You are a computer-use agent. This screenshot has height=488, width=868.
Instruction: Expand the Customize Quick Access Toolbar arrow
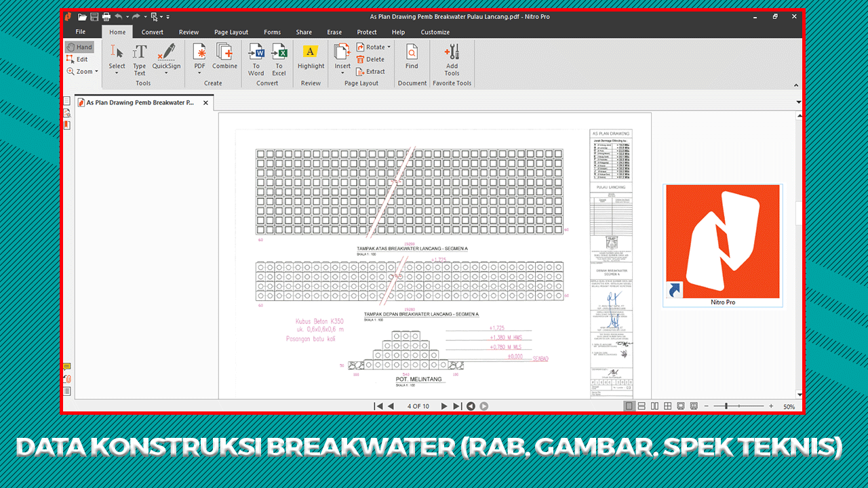pos(168,16)
